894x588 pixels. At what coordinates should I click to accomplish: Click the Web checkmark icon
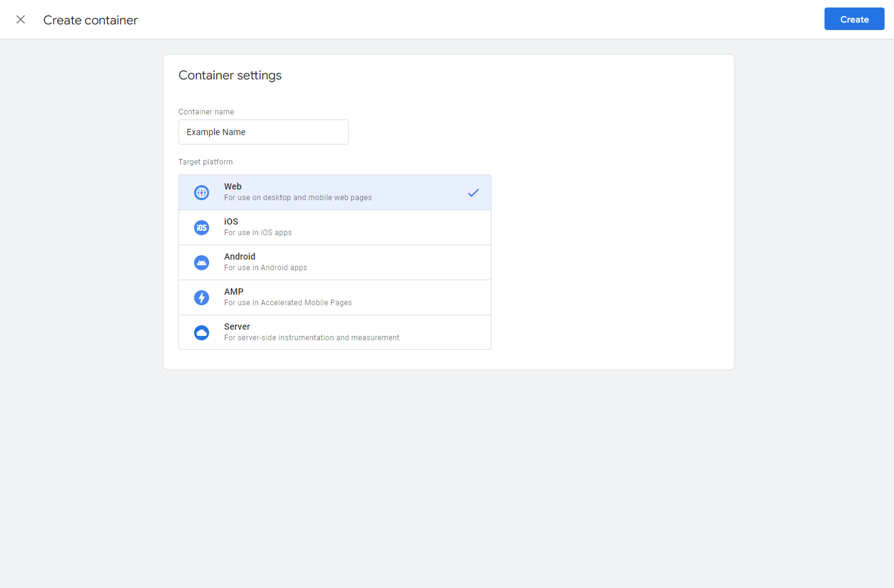[473, 193]
